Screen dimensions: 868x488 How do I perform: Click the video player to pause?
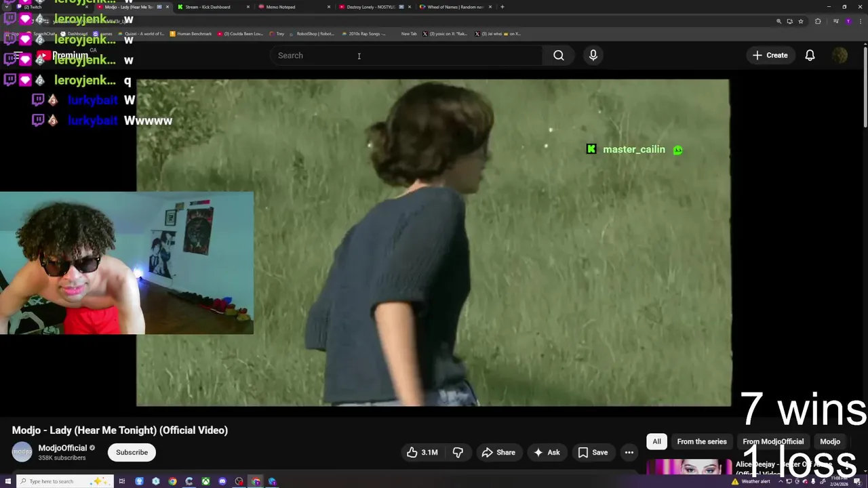434,243
